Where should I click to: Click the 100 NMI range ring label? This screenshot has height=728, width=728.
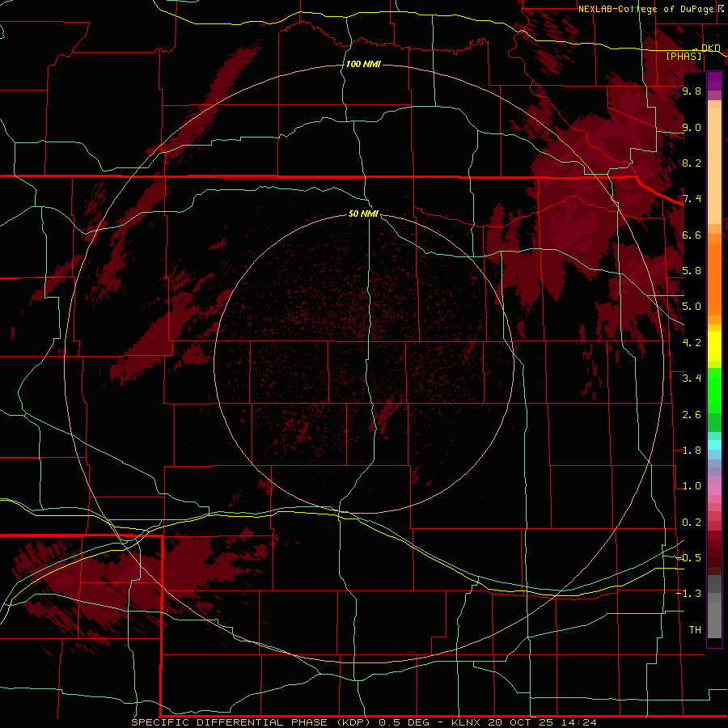[x=363, y=64]
